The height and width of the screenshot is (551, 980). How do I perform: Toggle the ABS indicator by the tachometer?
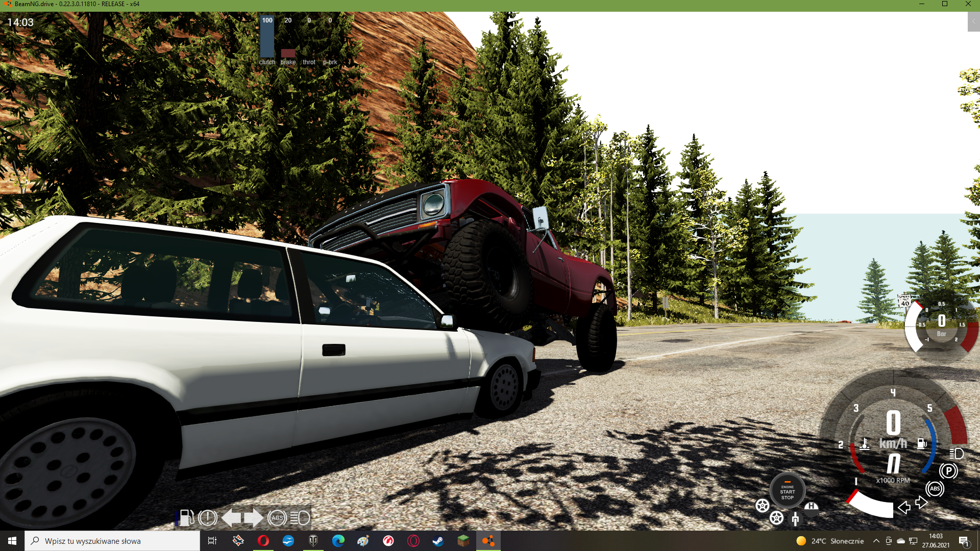(x=935, y=489)
